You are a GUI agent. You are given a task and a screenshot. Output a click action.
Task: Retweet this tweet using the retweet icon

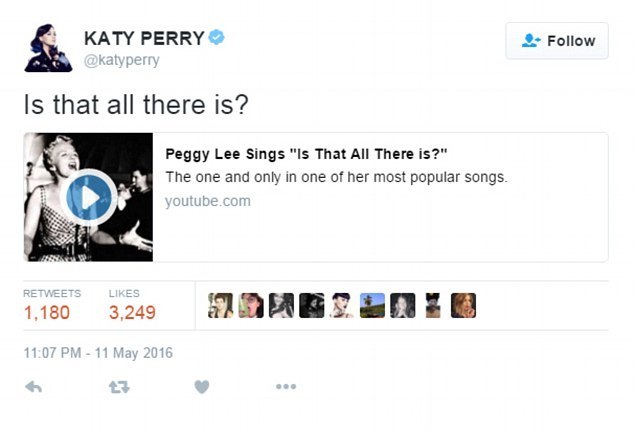(118, 387)
